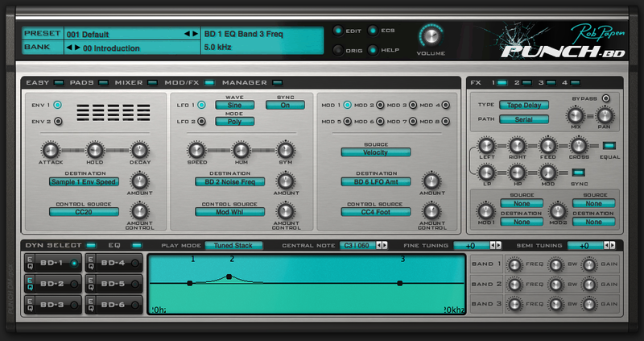Toggle the delay EQUAL switch
Screen dimensions: 644x341
(609, 146)
